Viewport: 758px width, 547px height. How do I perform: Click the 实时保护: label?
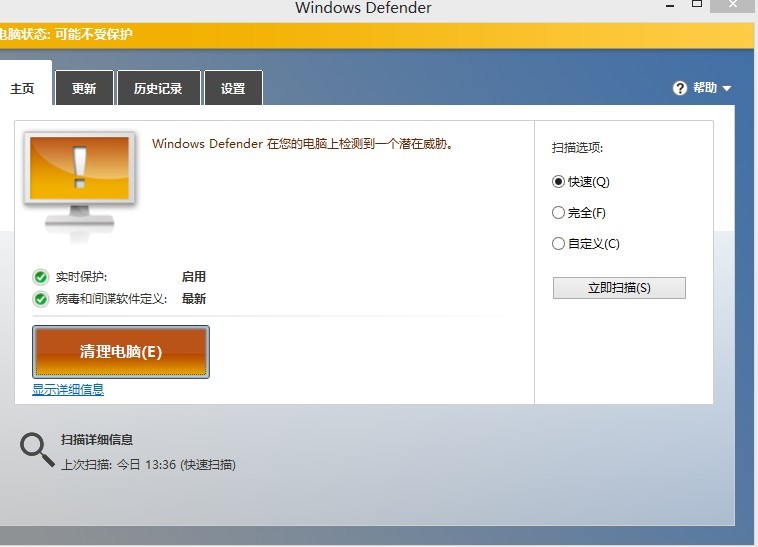(81, 277)
